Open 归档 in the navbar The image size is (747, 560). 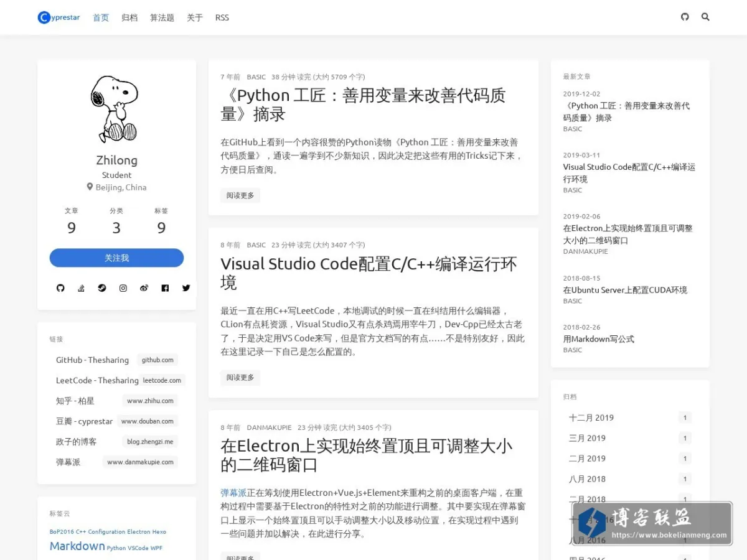[x=129, y=17]
